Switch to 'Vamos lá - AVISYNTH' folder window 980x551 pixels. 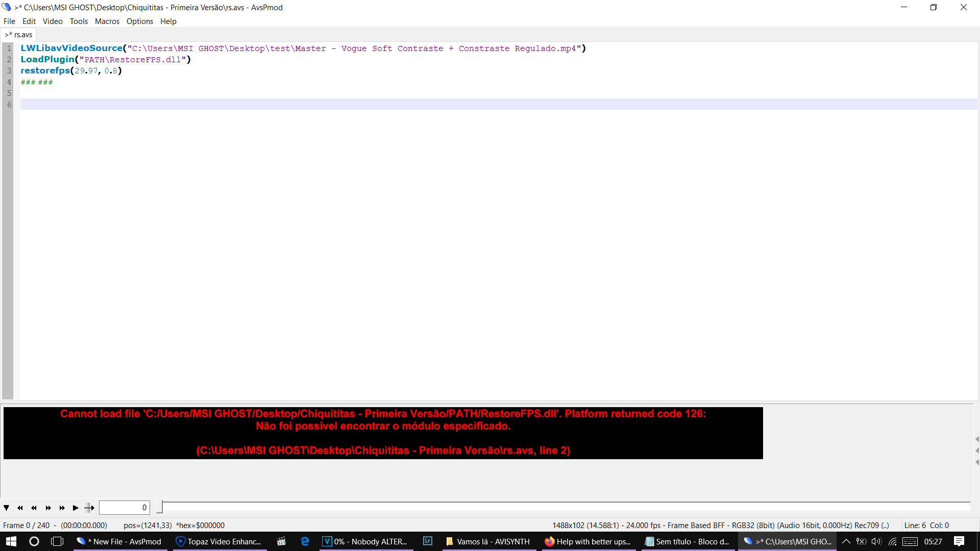click(489, 541)
